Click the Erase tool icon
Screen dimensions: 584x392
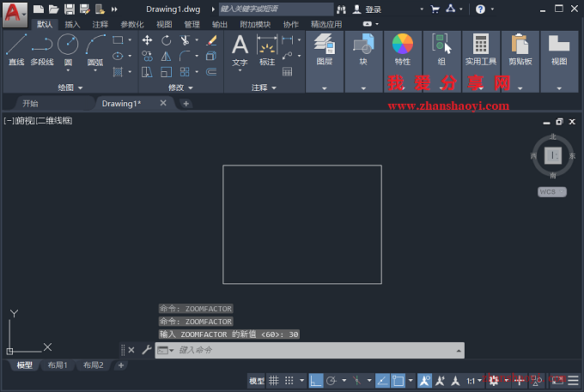pos(211,39)
